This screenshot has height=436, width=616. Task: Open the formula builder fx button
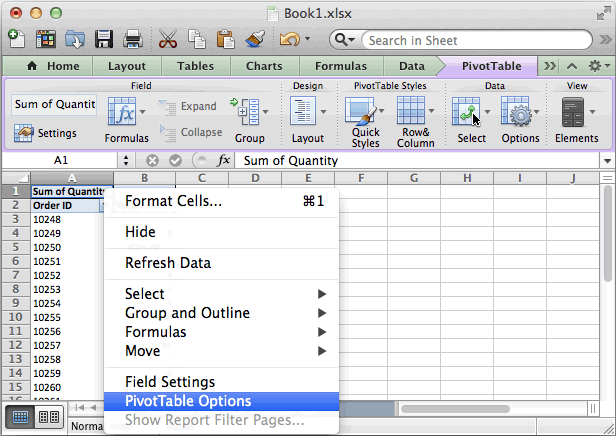click(224, 160)
